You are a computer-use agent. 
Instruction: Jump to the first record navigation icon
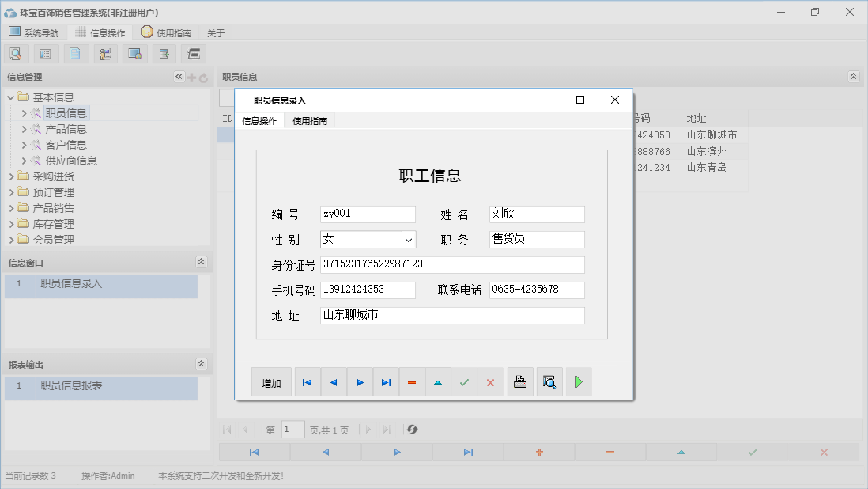coord(307,381)
